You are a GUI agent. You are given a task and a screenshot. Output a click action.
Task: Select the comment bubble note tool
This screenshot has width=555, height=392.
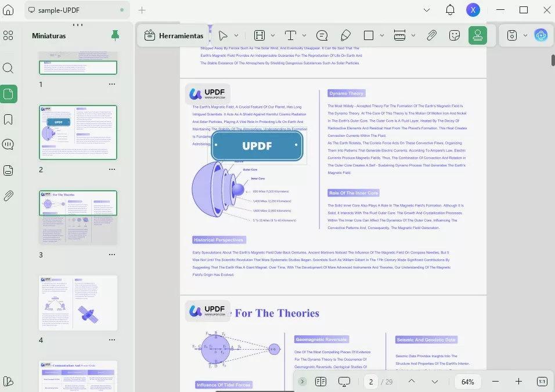click(322, 35)
